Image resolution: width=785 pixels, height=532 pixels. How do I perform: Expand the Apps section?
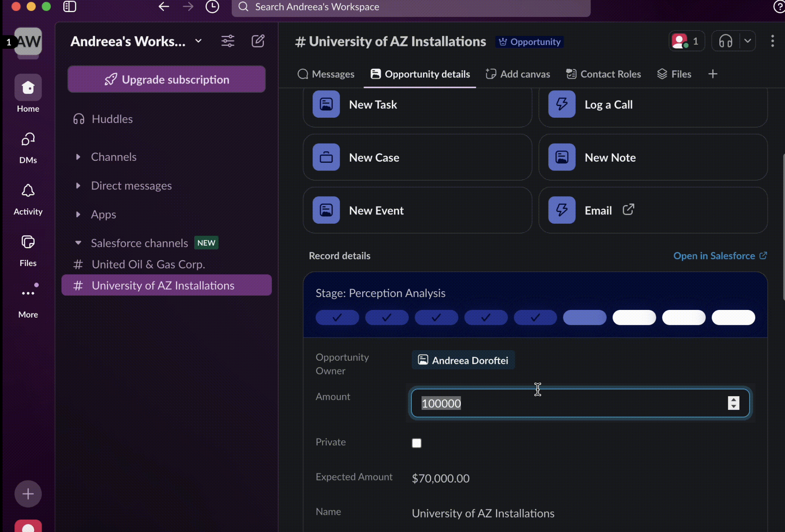click(x=78, y=214)
